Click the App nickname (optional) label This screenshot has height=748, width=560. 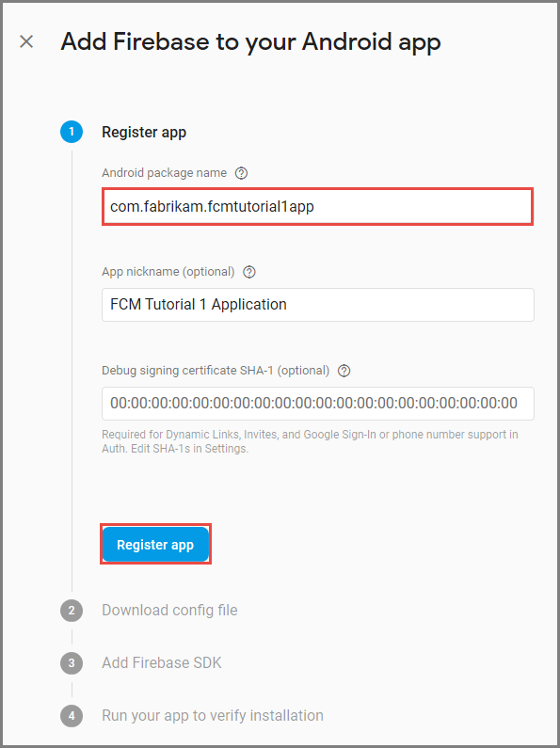click(x=168, y=271)
